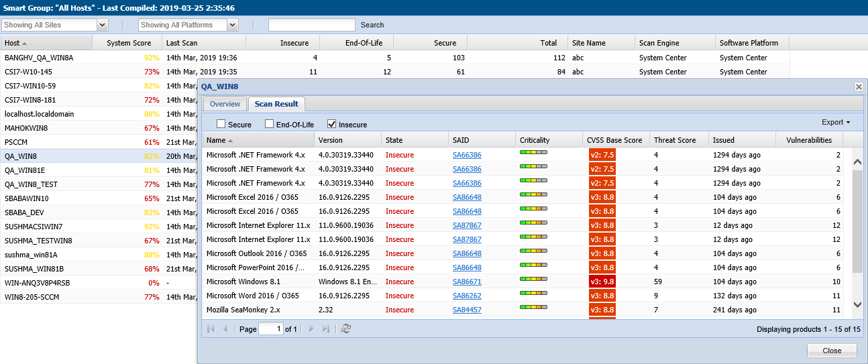The height and width of the screenshot is (364, 868).
Task: Jump to last page of results
Action: tap(326, 329)
